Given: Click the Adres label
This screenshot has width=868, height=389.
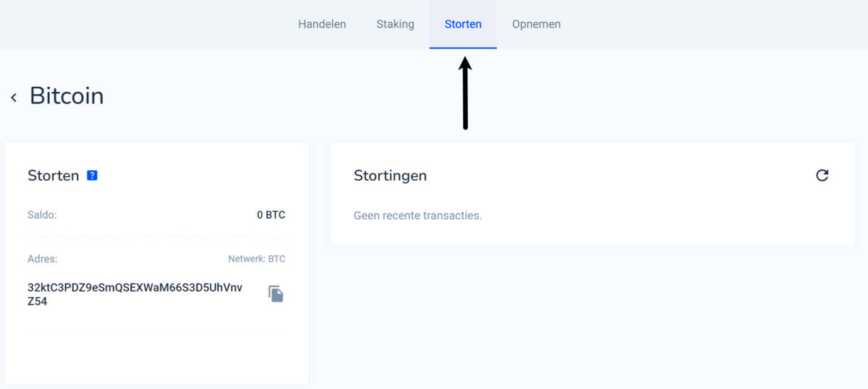Looking at the screenshot, I should (x=42, y=259).
